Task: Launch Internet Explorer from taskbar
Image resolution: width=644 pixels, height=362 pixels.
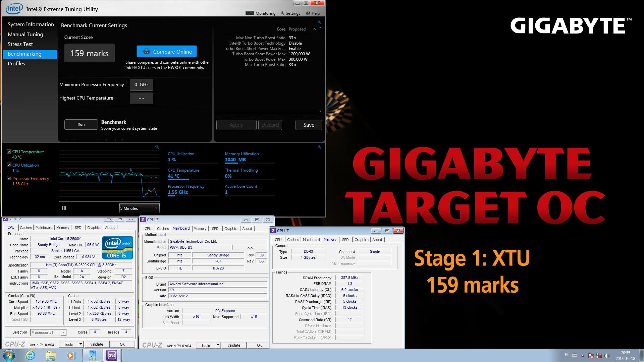Action: [30, 355]
